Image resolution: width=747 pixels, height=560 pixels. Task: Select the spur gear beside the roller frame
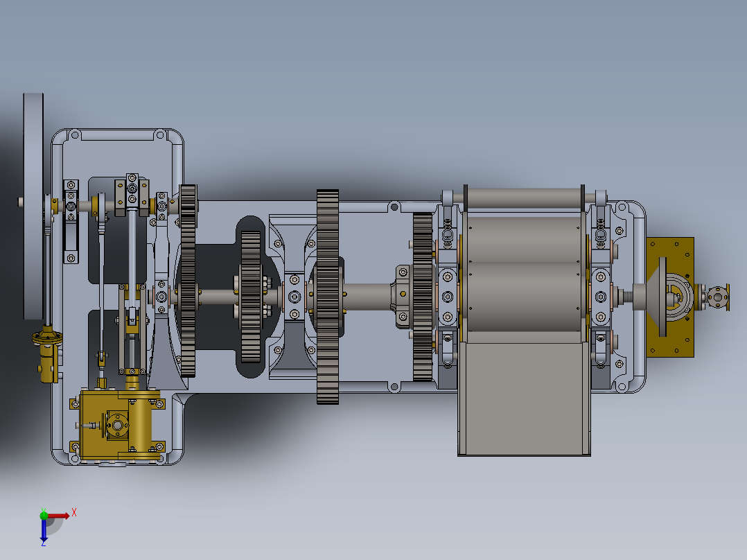423,297
